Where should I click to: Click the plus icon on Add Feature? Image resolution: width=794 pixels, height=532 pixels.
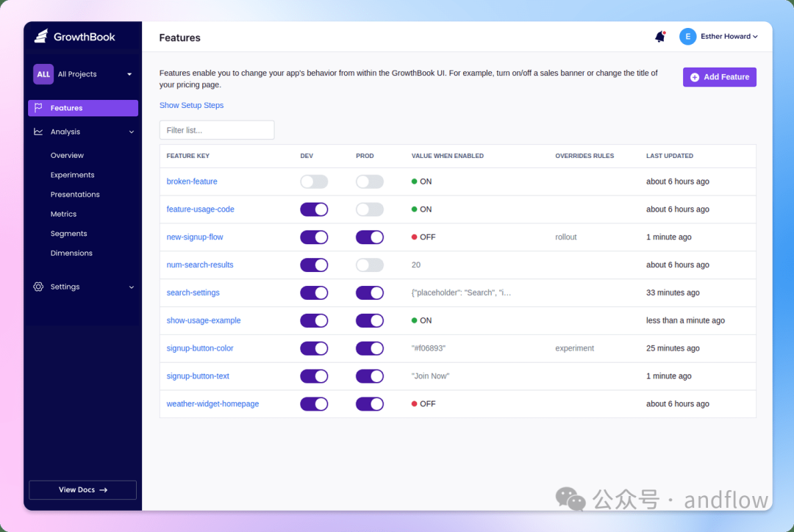[x=695, y=77]
